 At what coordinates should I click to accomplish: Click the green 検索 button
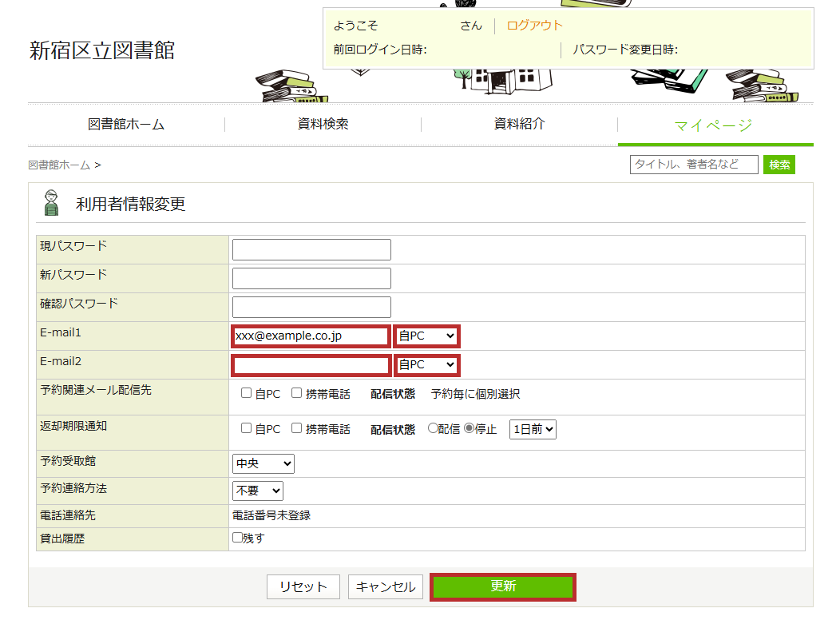click(779, 165)
